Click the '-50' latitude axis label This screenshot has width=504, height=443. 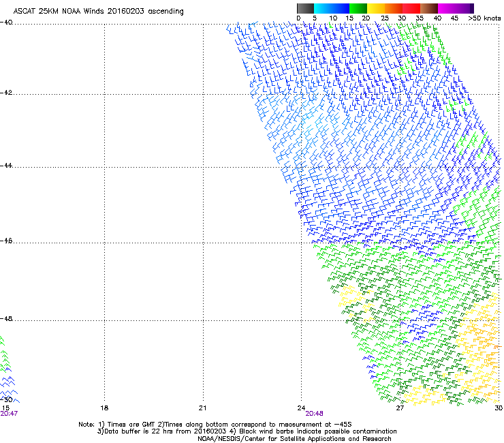6,400
